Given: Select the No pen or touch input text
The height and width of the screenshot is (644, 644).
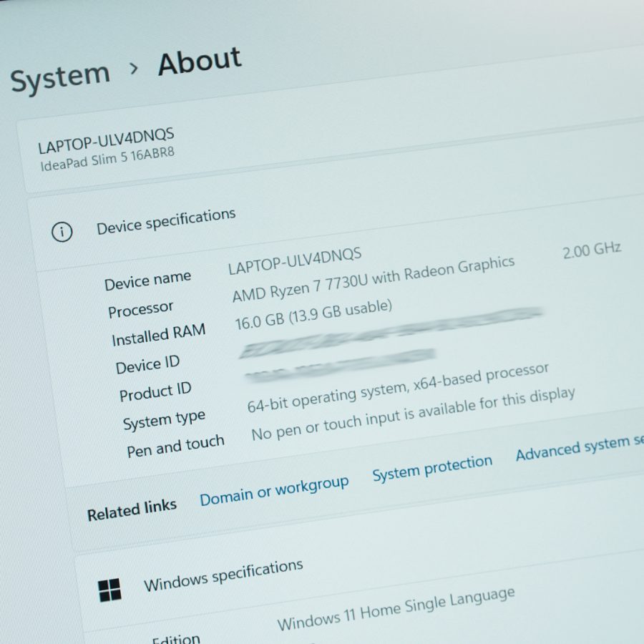Looking at the screenshot, I should tap(413, 414).
